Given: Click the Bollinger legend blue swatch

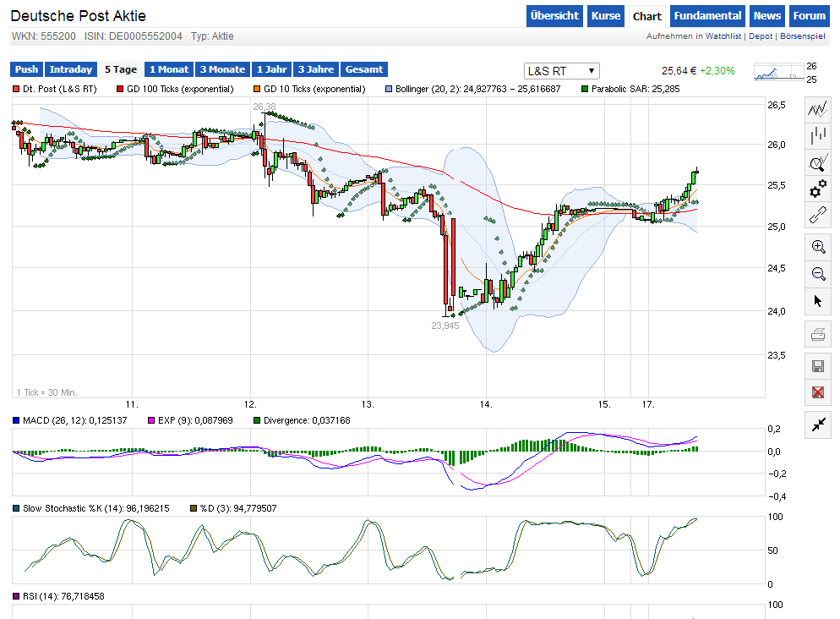Looking at the screenshot, I should click(389, 89).
